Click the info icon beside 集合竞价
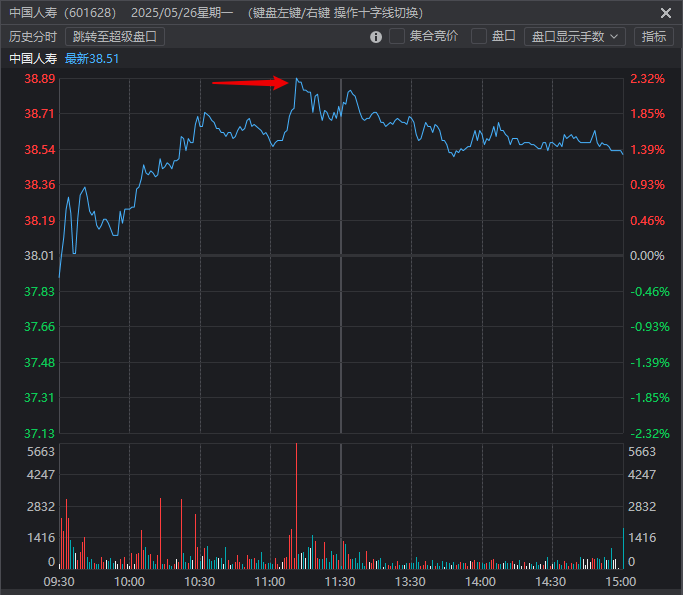Screen dimensions: 683x595 pos(376,37)
